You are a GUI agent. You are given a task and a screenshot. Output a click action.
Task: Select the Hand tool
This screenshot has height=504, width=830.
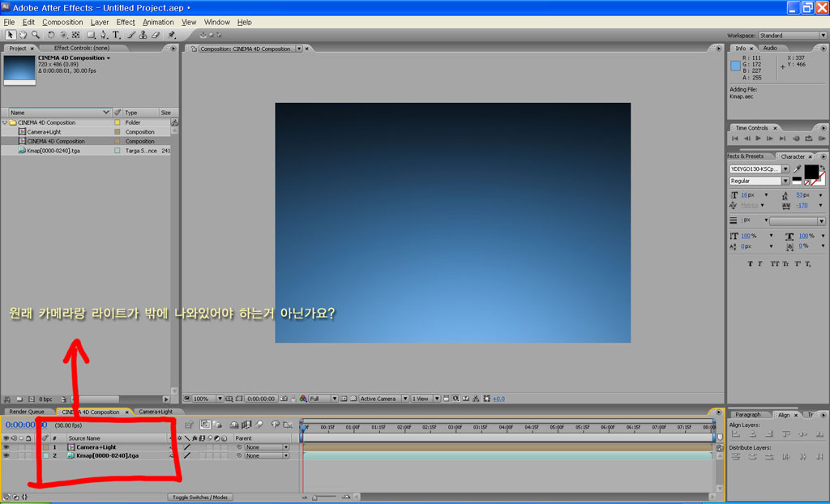click(23, 35)
